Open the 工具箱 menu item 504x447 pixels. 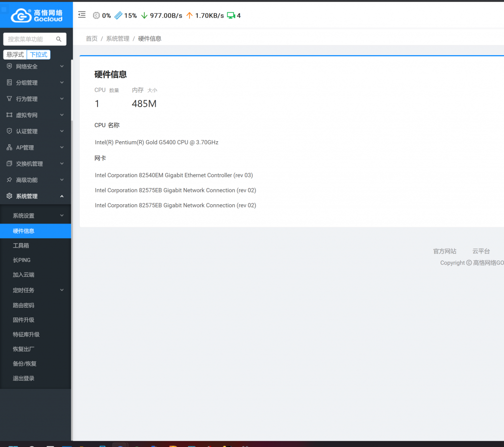pos(35,246)
